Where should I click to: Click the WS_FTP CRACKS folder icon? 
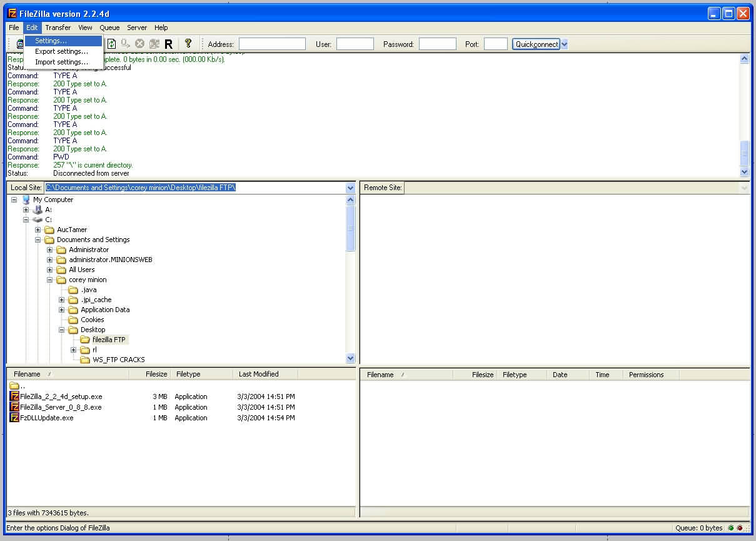[x=86, y=360]
